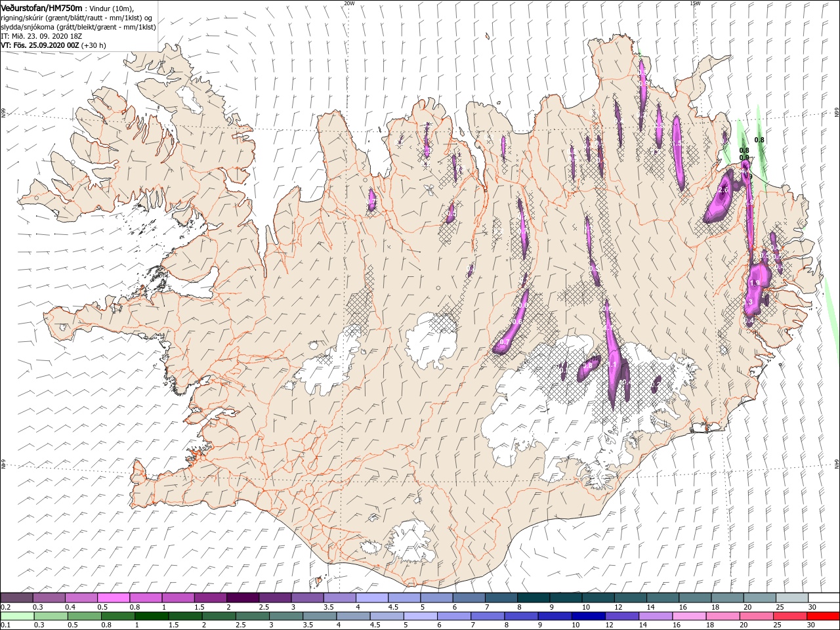
Task: Pick the upper legend 6 slate-blue swatch
Action: [469, 598]
